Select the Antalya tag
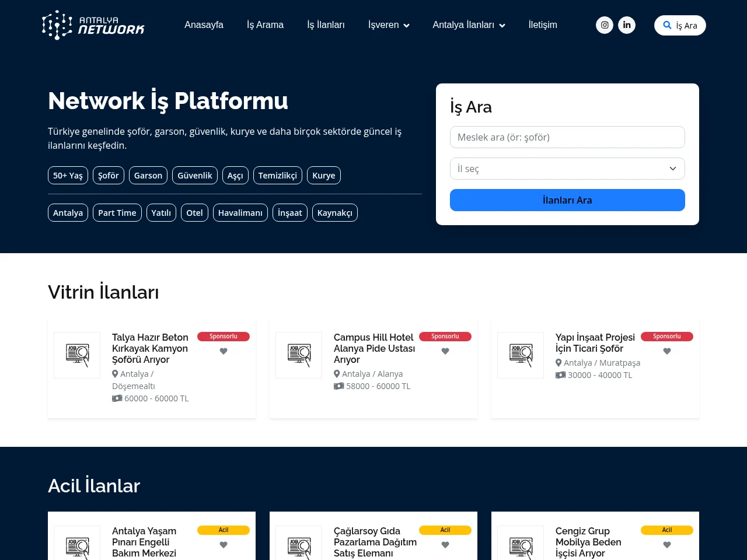Viewport: 747px width, 560px height. [x=68, y=213]
